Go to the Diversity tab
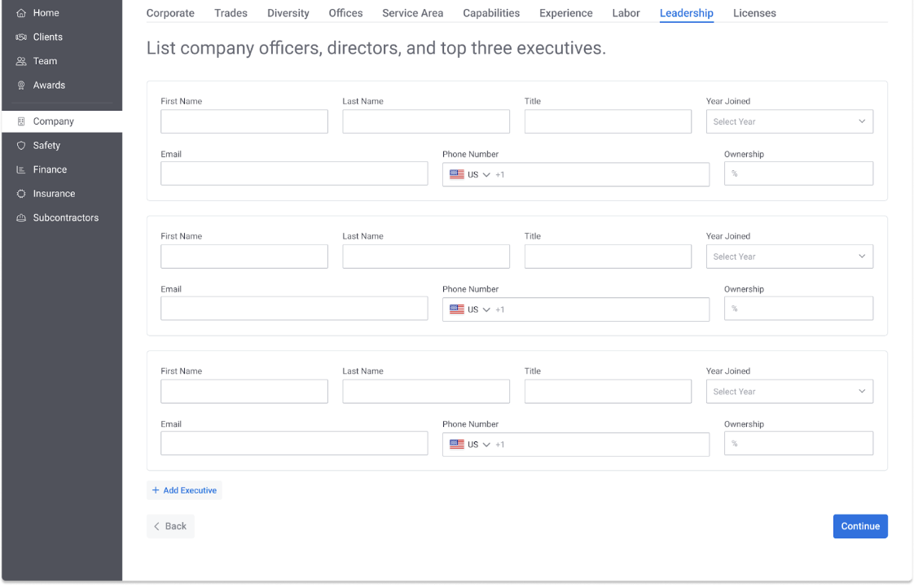The height and width of the screenshot is (588, 914). [x=288, y=13]
